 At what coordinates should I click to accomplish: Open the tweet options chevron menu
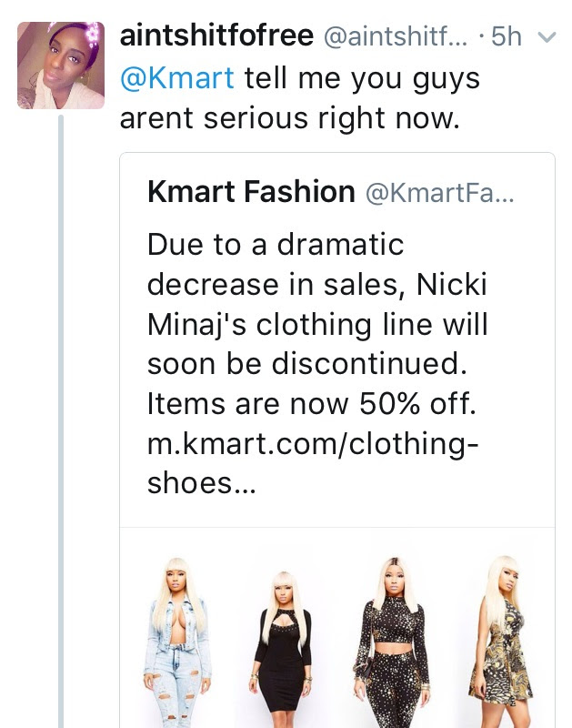click(x=547, y=38)
